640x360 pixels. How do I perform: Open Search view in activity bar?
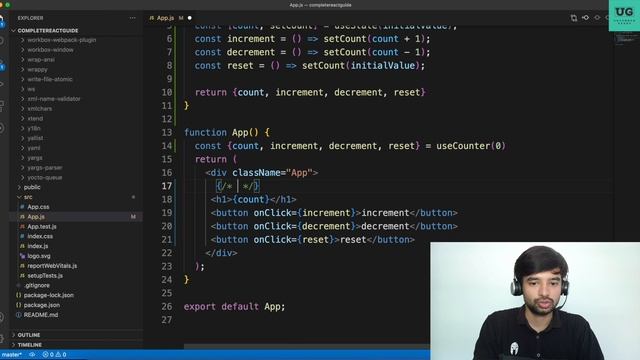pos(2,41)
